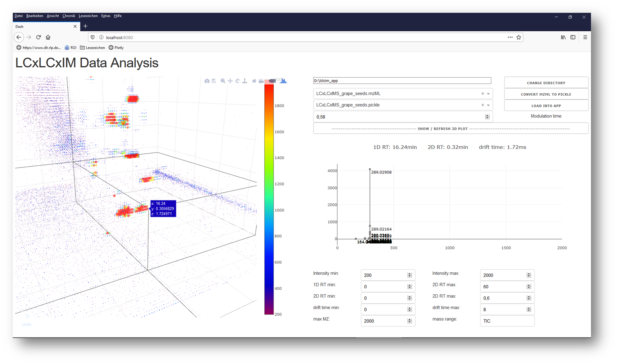Reset camera to last saved position

click(x=261, y=81)
